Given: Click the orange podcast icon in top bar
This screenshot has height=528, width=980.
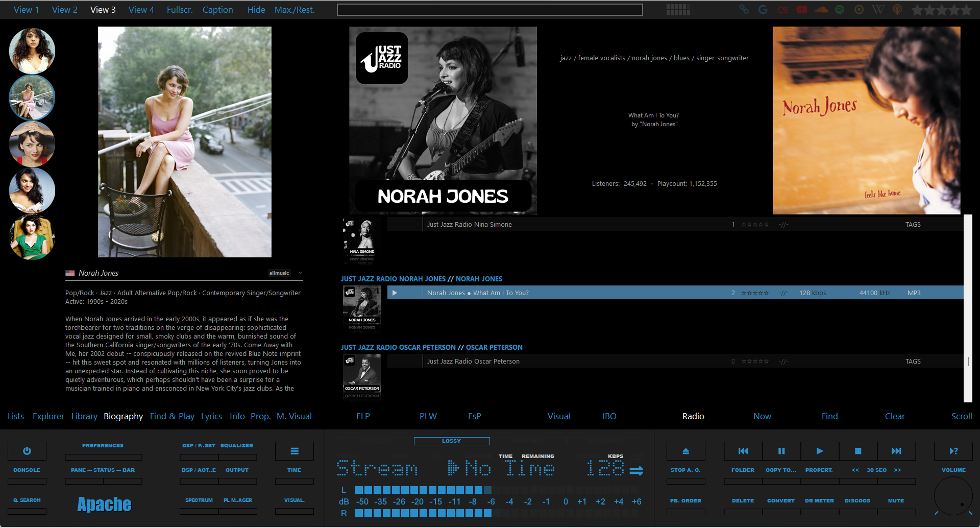Looking at the screenshot, I should [x=897, y=9].
